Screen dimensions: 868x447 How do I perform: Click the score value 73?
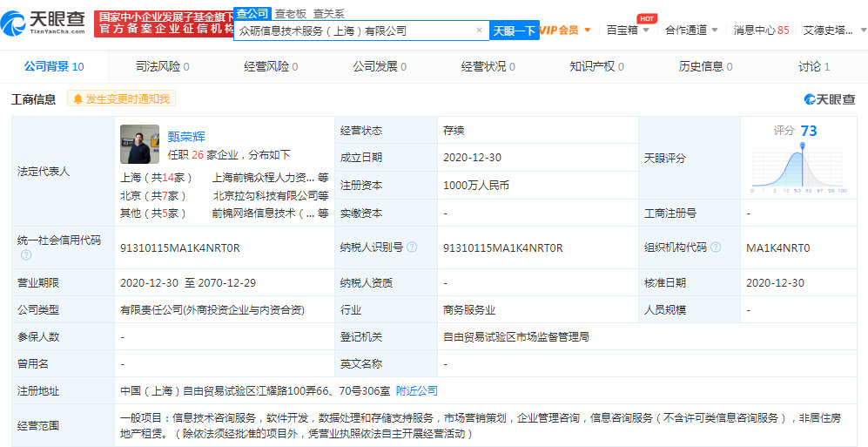[x=809, y=131]
